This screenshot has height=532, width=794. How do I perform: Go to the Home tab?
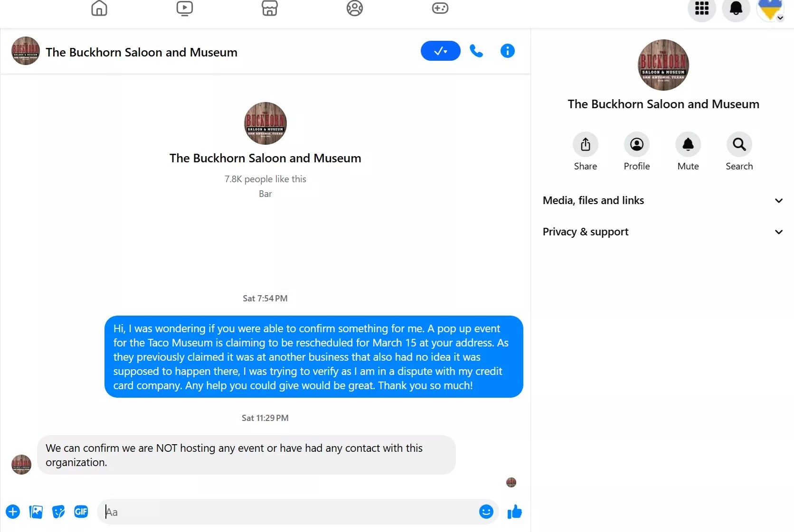[99, 8]
